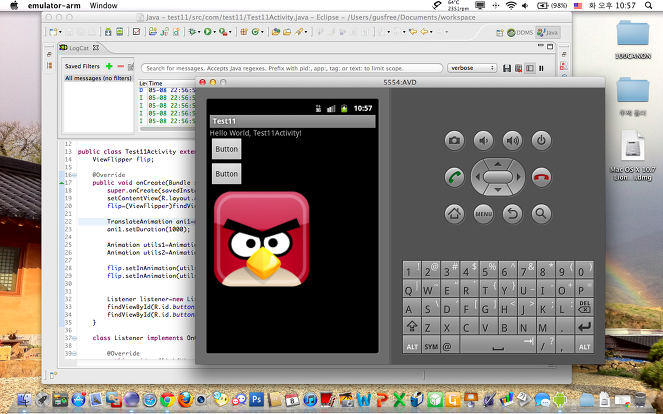Click the space bar on emulator keyboard

click(498, 346)
